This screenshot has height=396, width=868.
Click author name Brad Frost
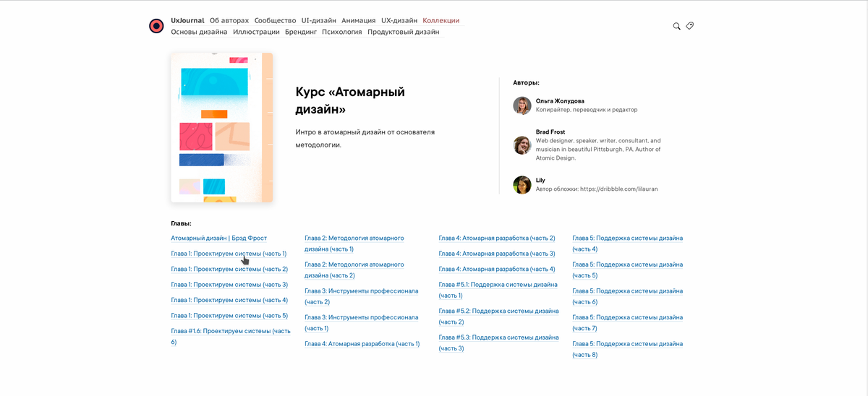pos(550,132)
